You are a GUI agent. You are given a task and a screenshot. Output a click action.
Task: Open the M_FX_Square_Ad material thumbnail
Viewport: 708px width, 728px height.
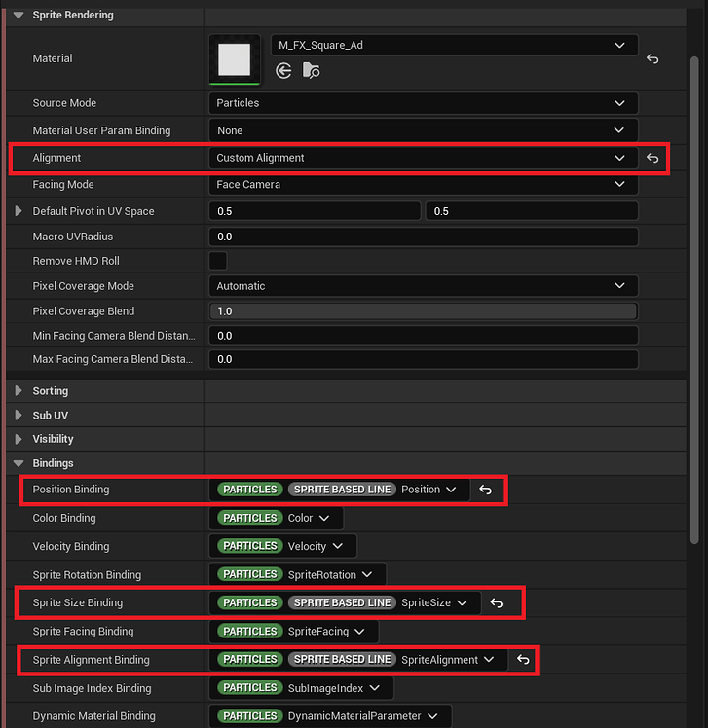pos(235,59)
